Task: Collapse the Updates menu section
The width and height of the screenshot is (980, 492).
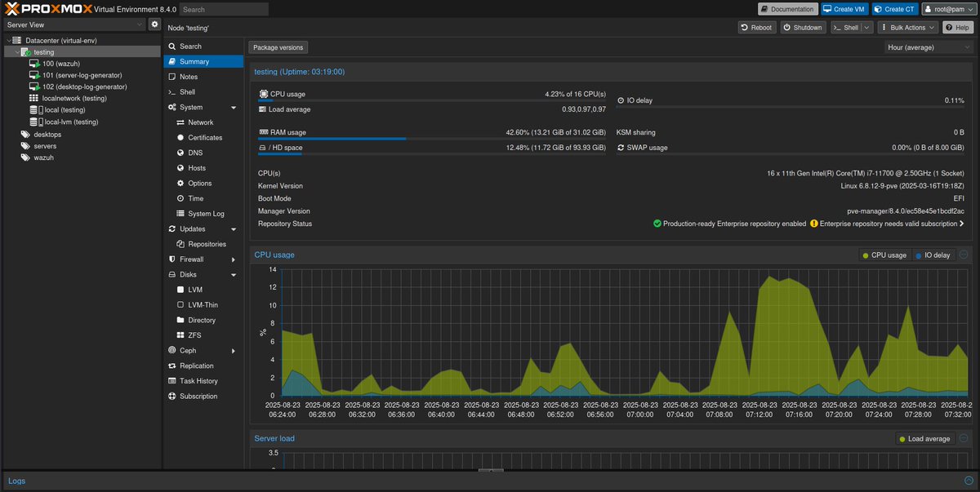Action: tap(234, 229)
